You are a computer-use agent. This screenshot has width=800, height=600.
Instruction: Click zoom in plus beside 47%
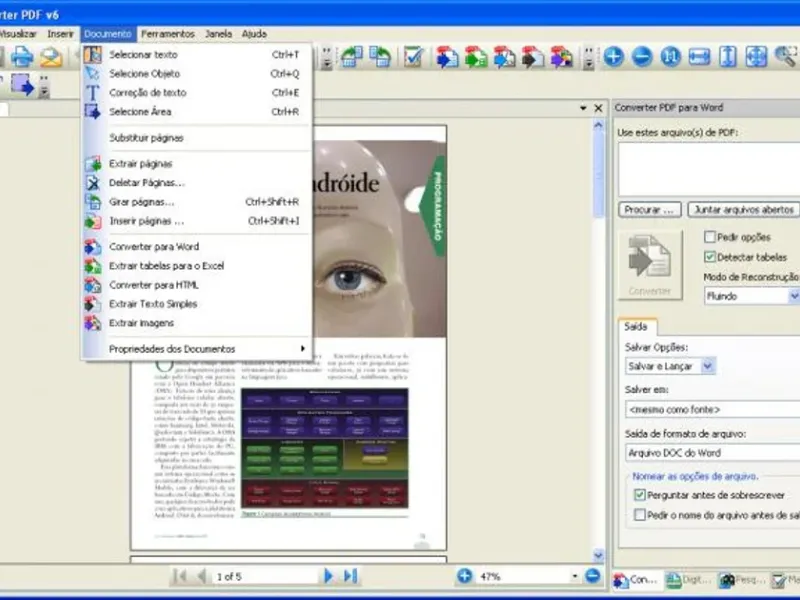click(464, 576)
